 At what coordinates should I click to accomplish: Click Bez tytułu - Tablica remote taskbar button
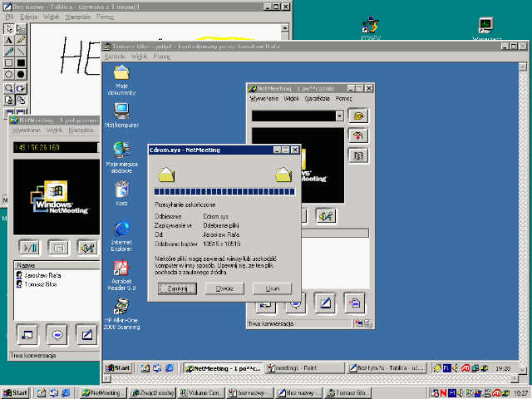click(x=387, y=367)
